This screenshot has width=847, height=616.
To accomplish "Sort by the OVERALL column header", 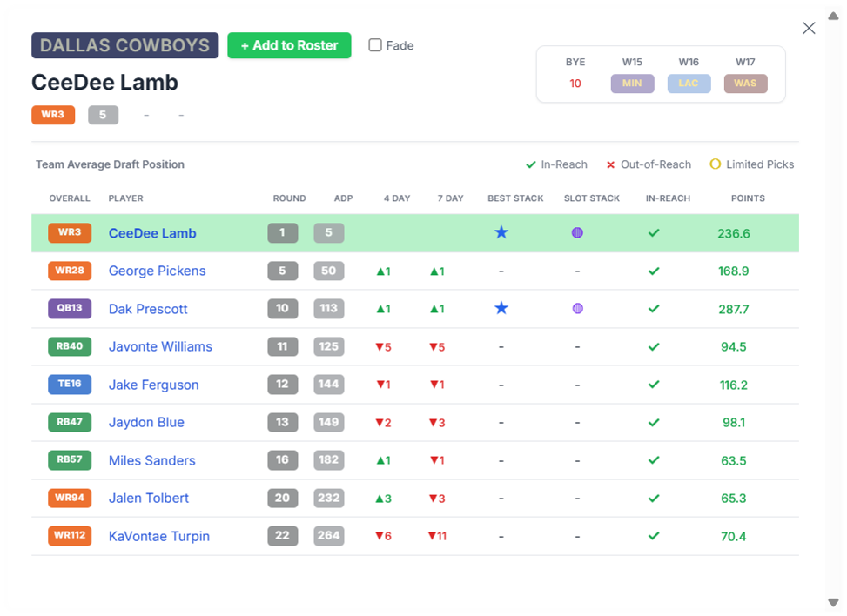I will (70, 198).
